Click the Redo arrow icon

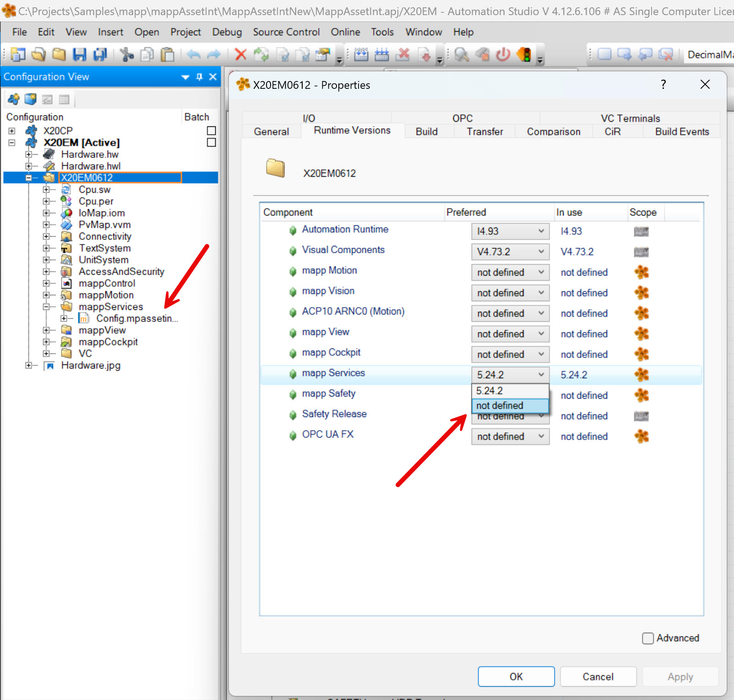tap(214, 54)
